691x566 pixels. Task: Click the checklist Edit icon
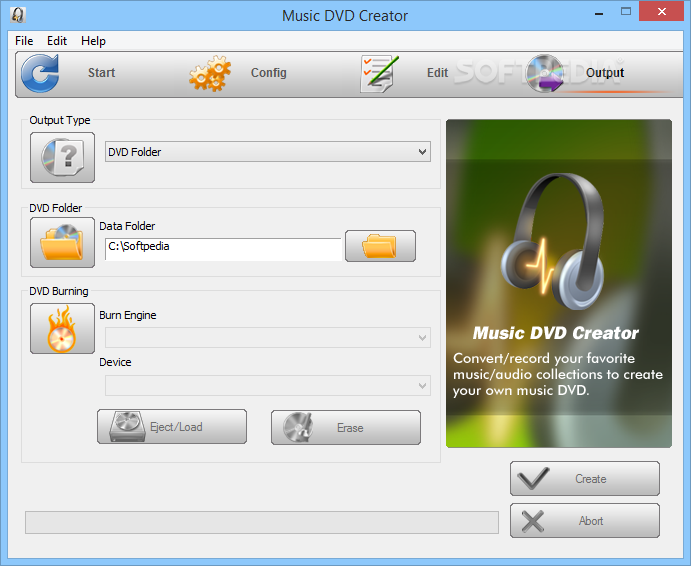click(x=379, y=74)
